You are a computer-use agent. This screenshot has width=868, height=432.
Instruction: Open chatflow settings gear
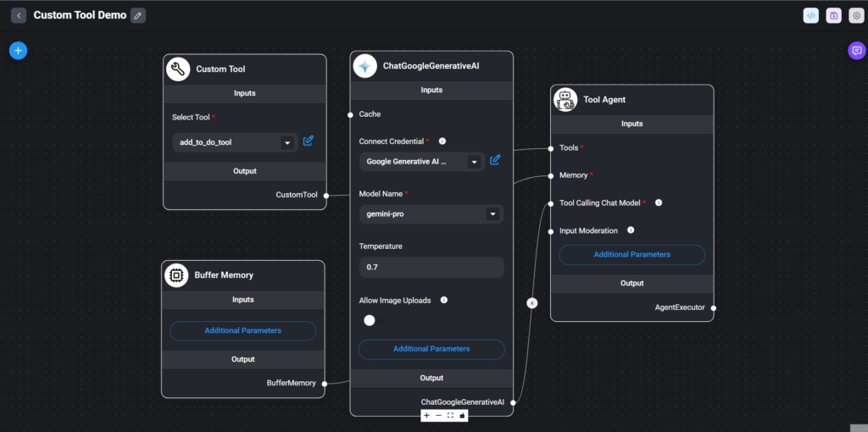pos(856,15)
